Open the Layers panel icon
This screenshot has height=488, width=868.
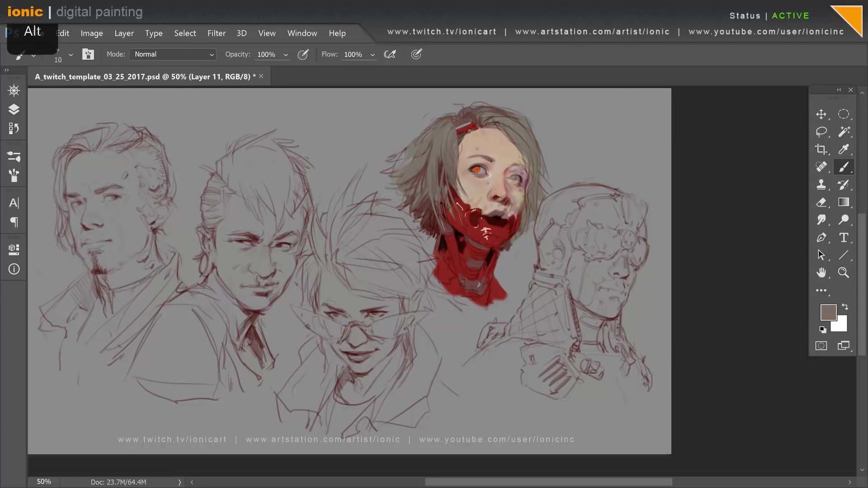tap(14, 110)
